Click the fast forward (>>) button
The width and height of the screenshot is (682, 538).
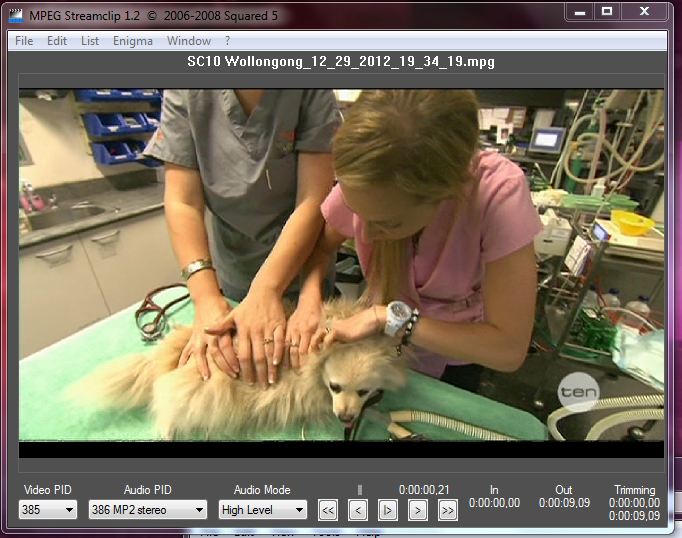448,510
